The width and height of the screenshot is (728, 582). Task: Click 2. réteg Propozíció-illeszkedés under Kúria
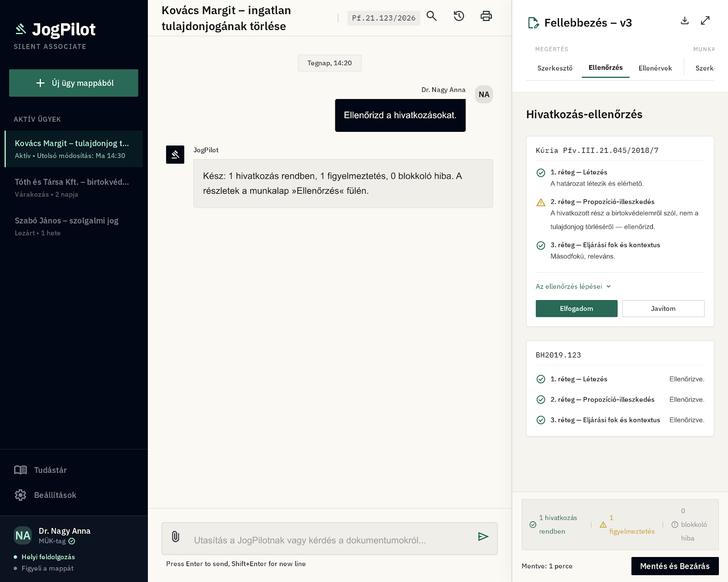[602, 202]
